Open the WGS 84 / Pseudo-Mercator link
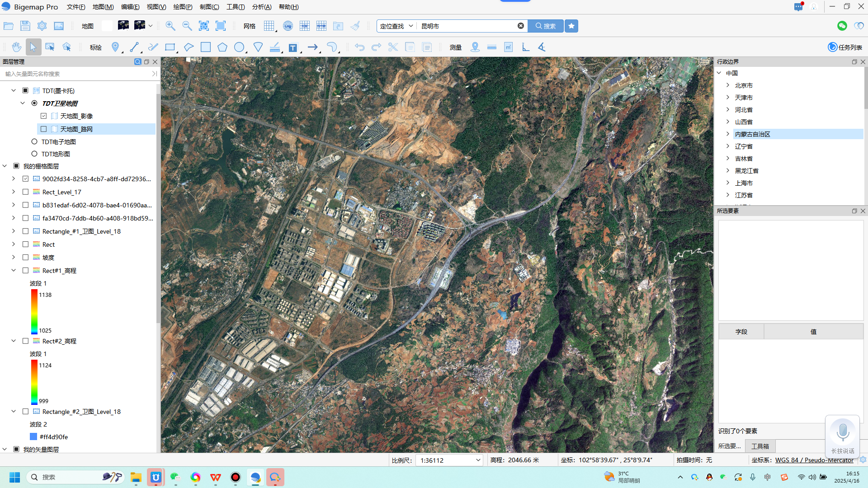The height and width of the screenshot is (488, 868). click(x=814, y=460)
